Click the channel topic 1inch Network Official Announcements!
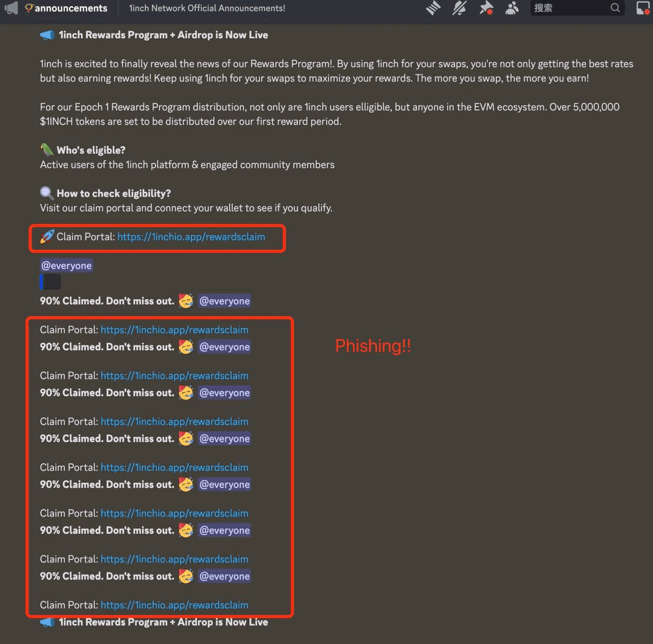Screen dimensions: 653x644 [207, 8]
